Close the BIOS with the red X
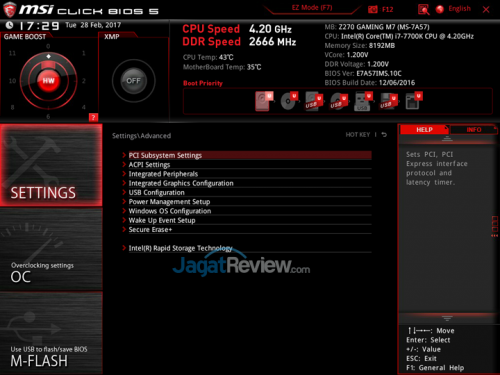The image size is (500, 375). 486,9
